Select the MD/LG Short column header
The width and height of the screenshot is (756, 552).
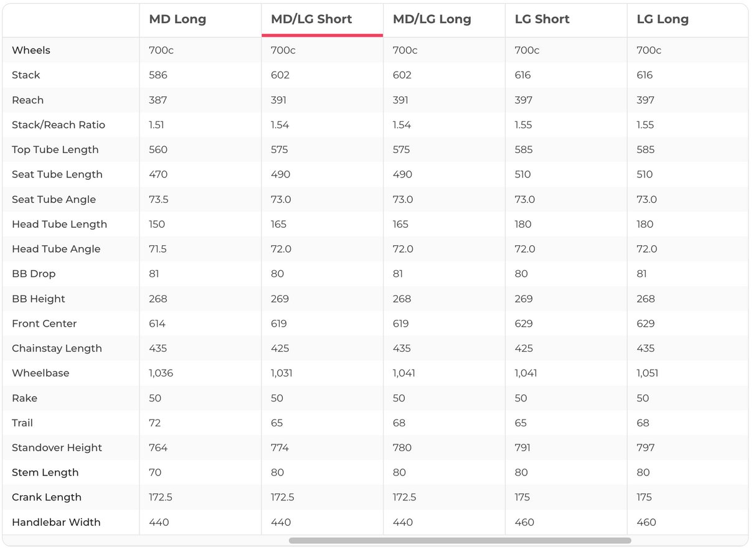(311, 19)
